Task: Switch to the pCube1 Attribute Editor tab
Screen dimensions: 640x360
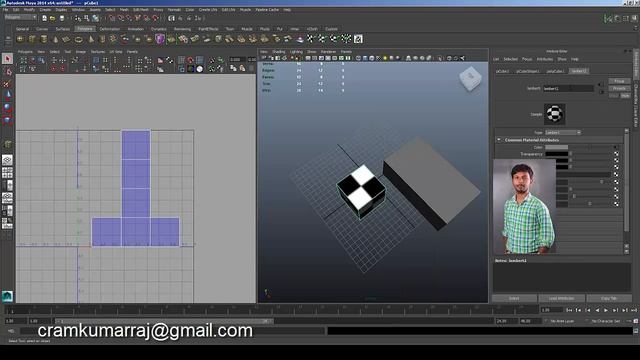Action: [x=502, y=71]
